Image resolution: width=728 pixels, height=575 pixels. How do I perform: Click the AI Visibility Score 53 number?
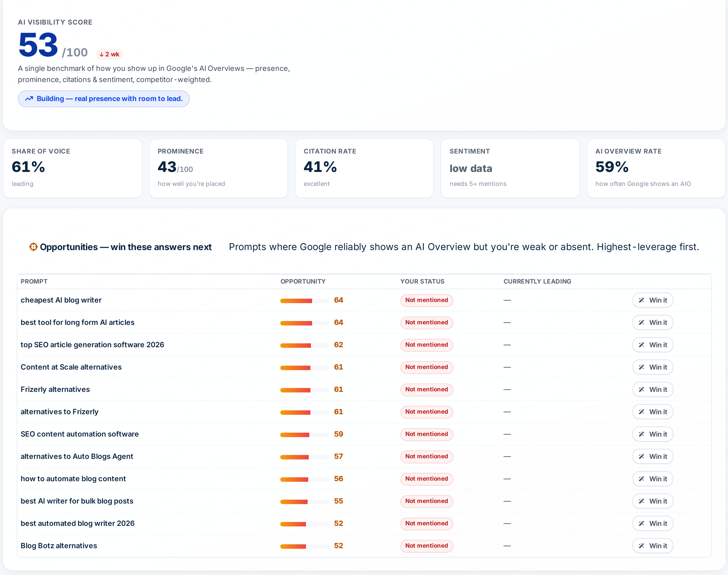(x=38, y=44)
